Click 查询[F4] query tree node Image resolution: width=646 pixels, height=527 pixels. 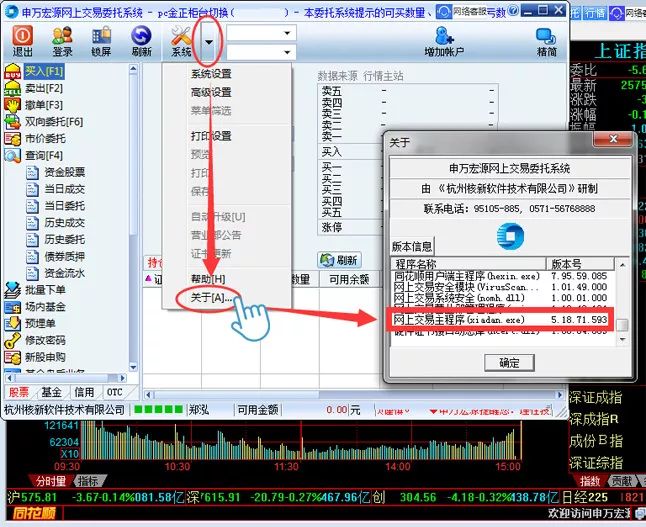(44, 155)
